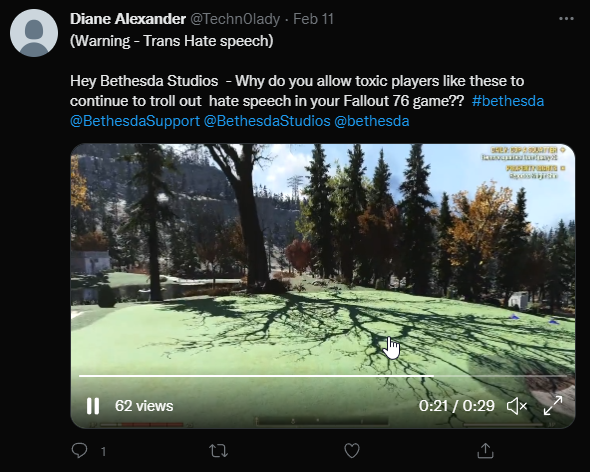Like the tweet with the heart
590x472 pixels.
click(352, 451)
